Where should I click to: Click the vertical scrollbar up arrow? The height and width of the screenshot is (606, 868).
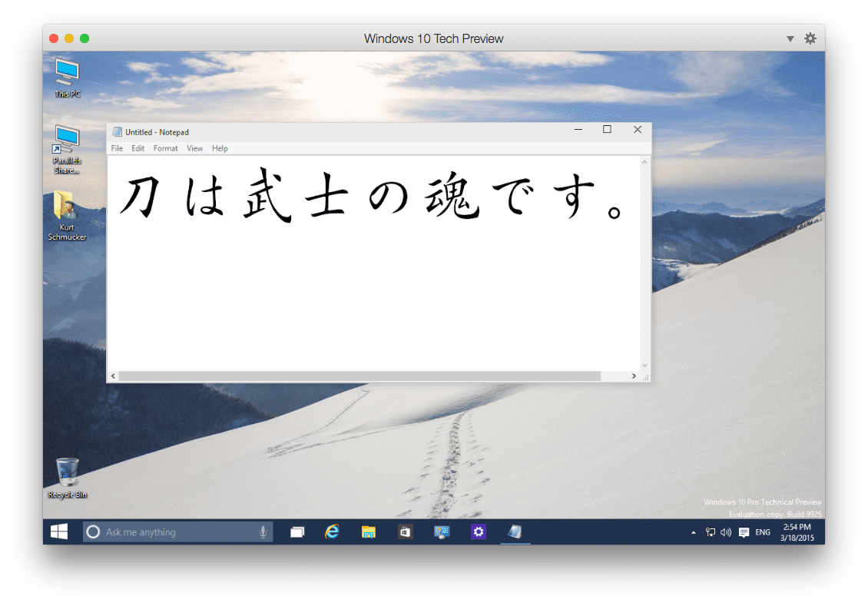pos(645,162)
